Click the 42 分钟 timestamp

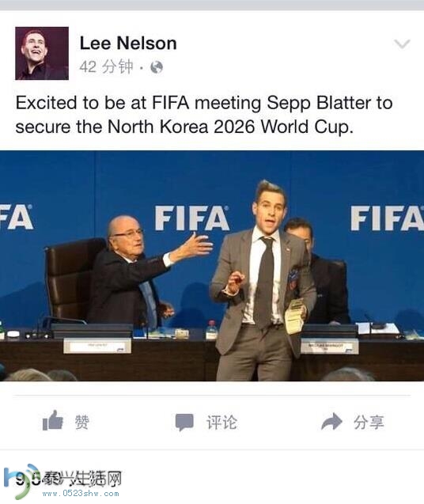pyautogui.click(x=107, y=66)
